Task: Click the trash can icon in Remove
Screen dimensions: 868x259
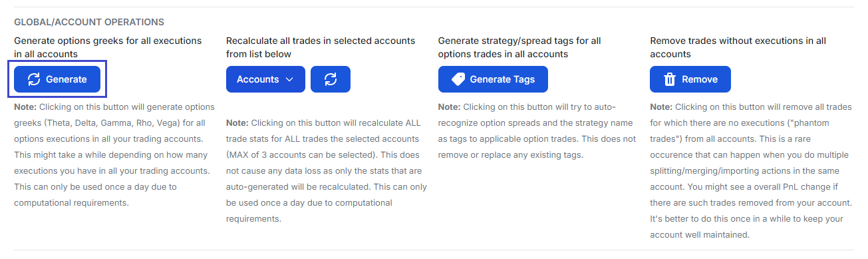Action: (x=670, y=79)
